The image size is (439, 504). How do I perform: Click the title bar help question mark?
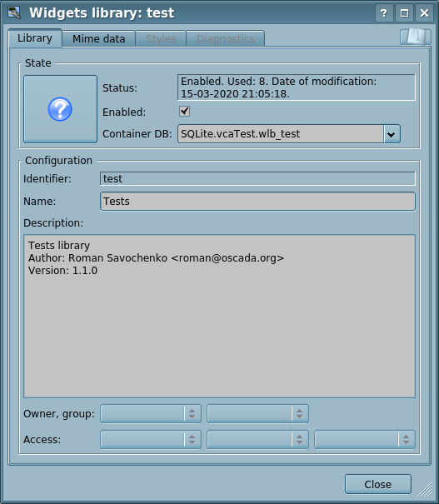coord(384,13)
